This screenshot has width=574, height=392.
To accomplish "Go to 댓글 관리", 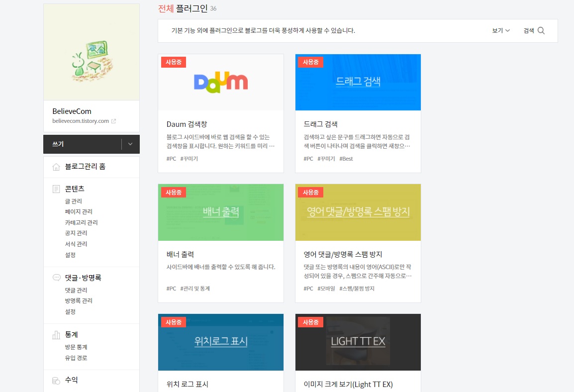I will point(76,290).
